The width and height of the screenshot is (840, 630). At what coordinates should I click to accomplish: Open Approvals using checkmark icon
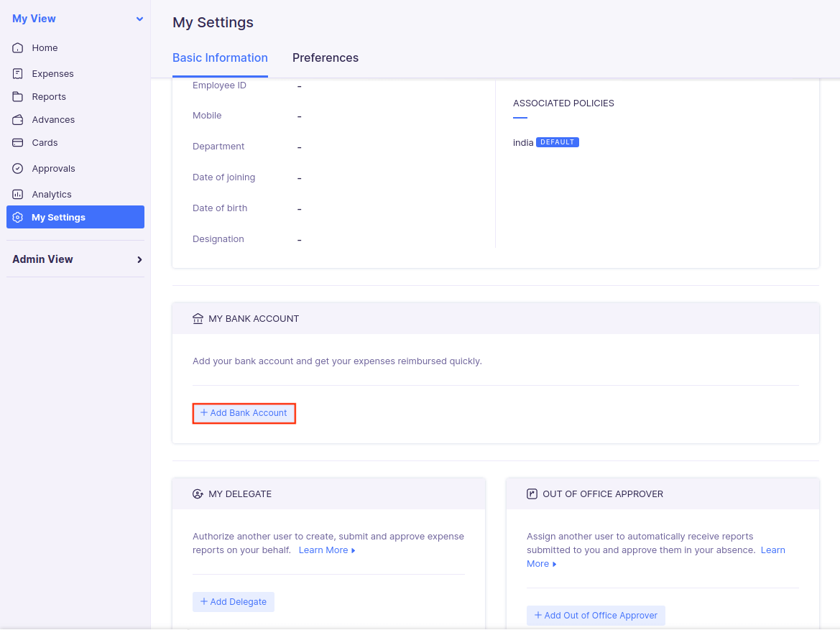point(18,169)
